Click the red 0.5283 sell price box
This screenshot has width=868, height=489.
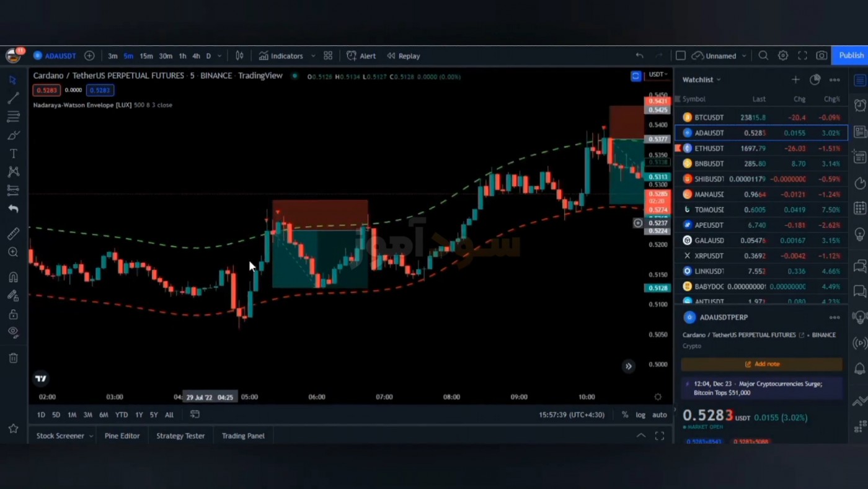(46, 90)
